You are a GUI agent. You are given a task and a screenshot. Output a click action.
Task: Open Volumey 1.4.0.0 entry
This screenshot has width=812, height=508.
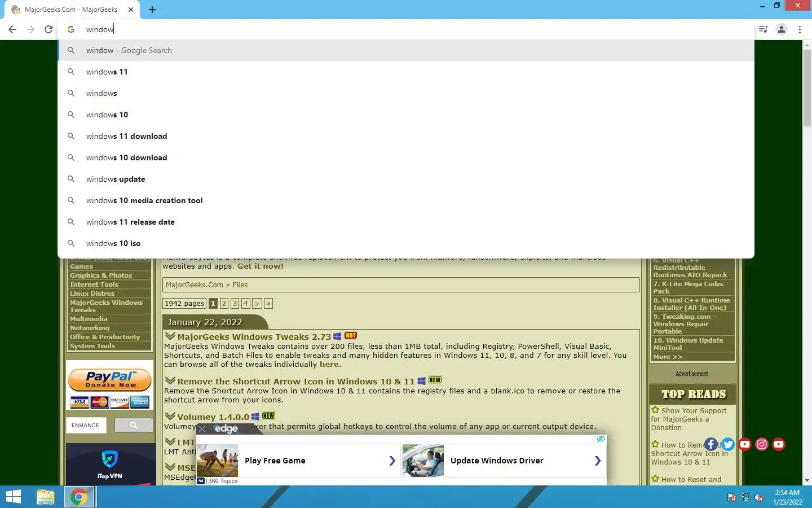pyautogui.click(x=213, y=417)
